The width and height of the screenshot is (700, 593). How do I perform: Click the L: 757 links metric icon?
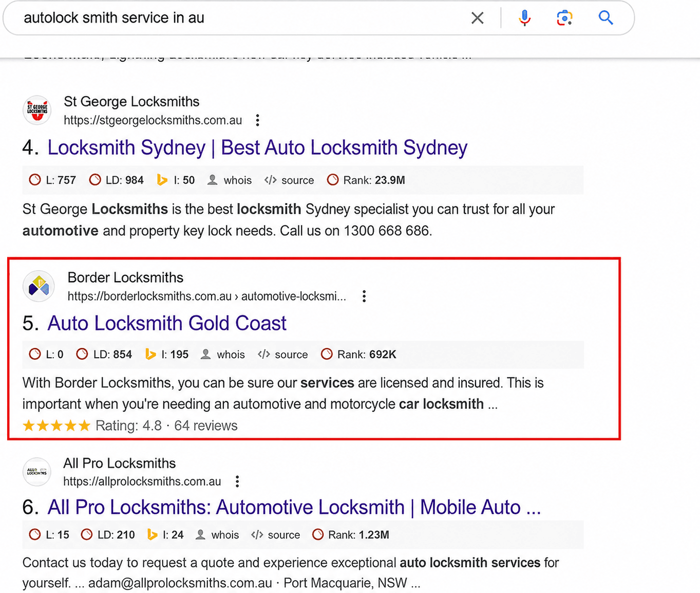35,180
